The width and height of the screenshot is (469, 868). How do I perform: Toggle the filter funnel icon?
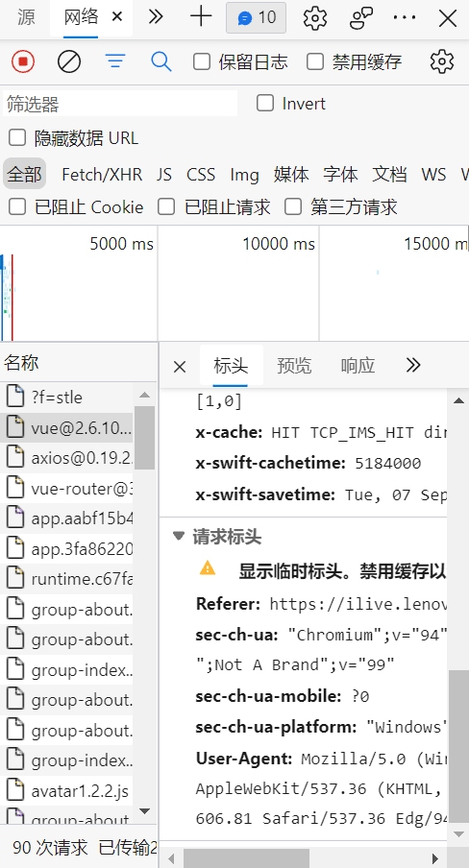(115, 60)
